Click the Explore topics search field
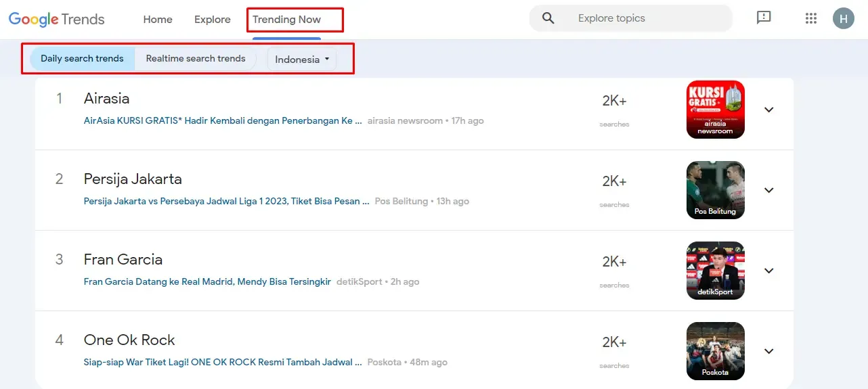This screenshot has width=868, height=389. pos(643,19)
